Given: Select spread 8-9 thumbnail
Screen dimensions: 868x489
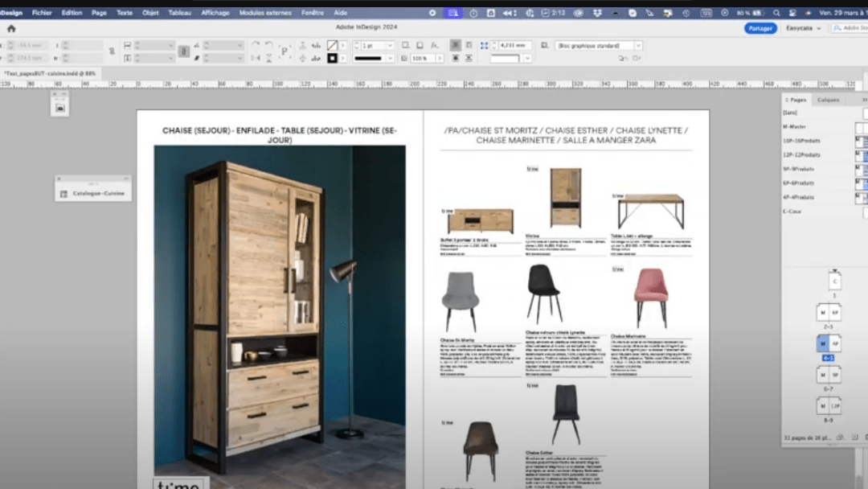Looking at the screenshot, I should tap(829, 406).
